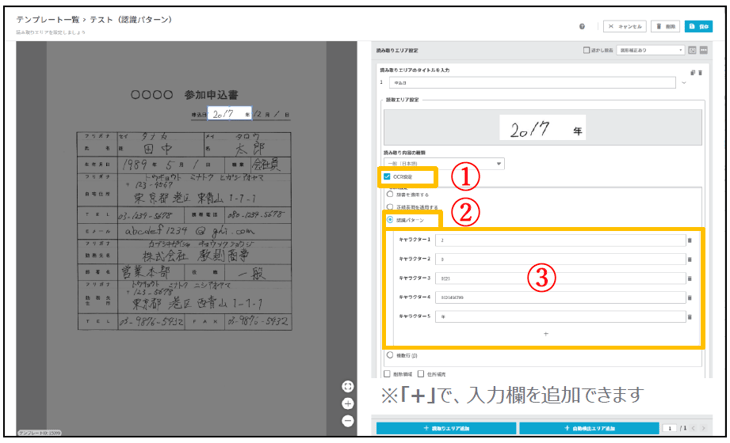
Task: Zoom in on the document preview
Action: pos(347,403)
